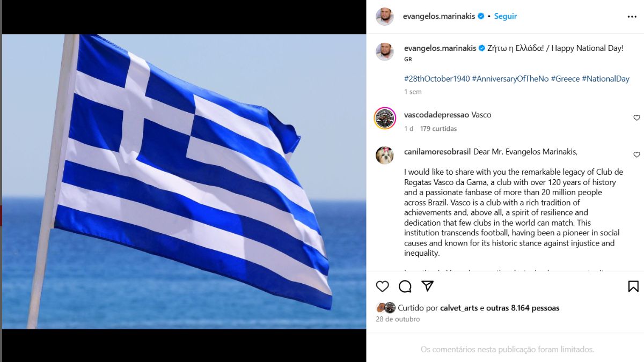Open the vascodadepressao profile picture
This screenshot has width=644, height=362.
pos(385,118)
